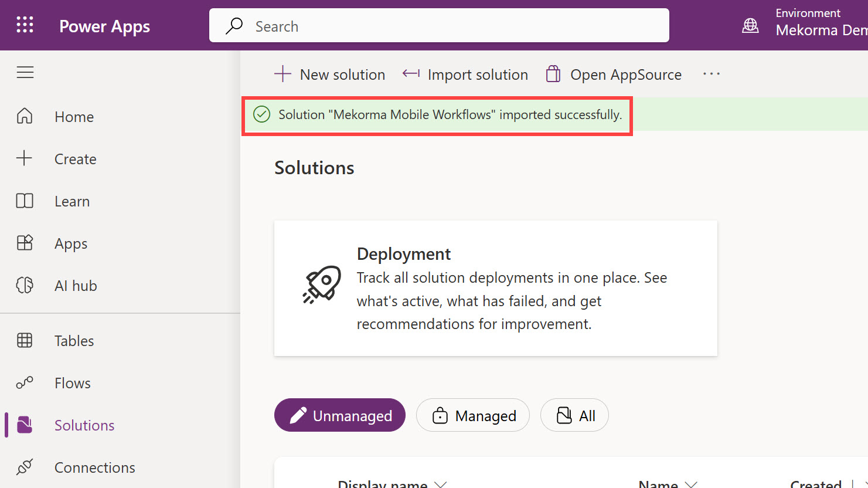Select the Unmanaged solutions filter
Screen dimensions: 868x488
[x=340, y=415]
